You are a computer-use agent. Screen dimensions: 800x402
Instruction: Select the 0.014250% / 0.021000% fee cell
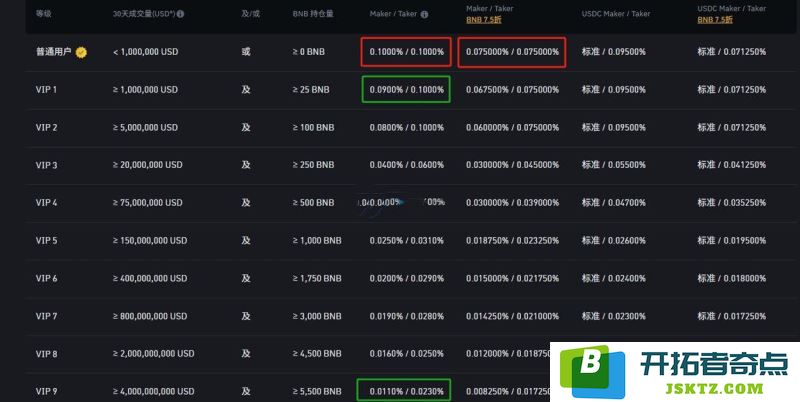click(512, 316)
